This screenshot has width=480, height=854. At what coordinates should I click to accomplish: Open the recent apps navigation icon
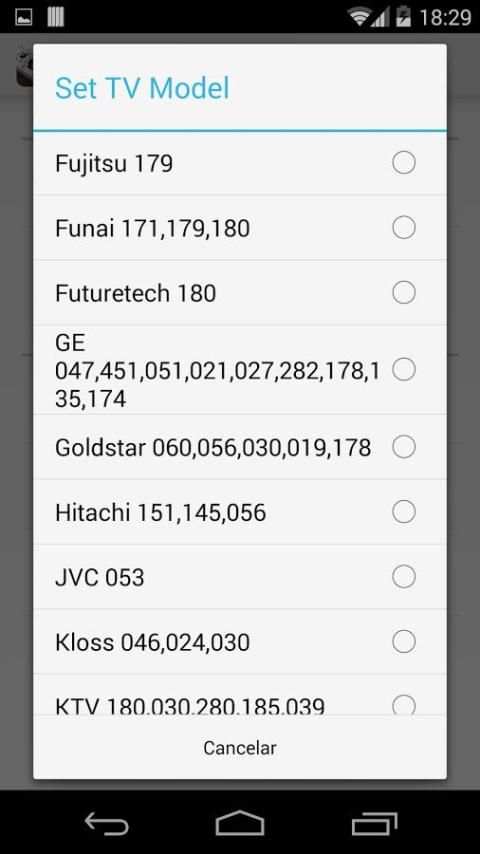[374, 823]
